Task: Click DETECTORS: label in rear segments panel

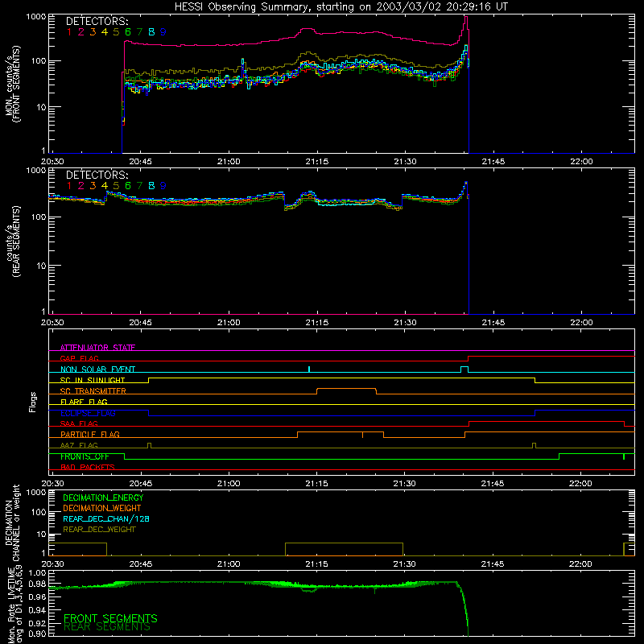Action: 97,175
